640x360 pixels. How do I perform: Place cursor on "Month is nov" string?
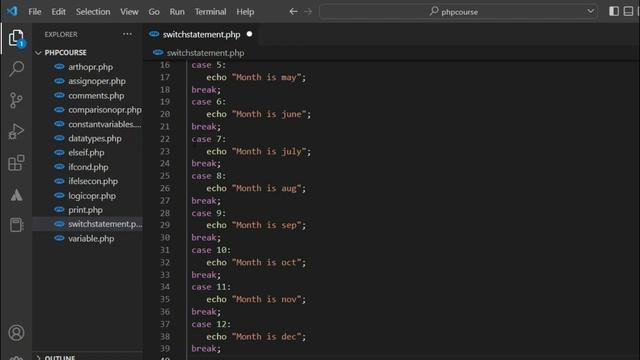[x=266, y=299]
